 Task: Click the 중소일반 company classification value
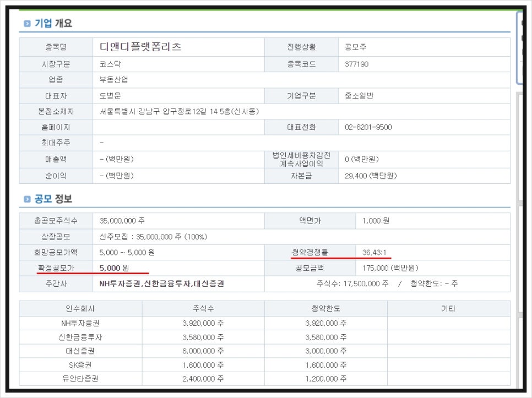click(359, 96)
